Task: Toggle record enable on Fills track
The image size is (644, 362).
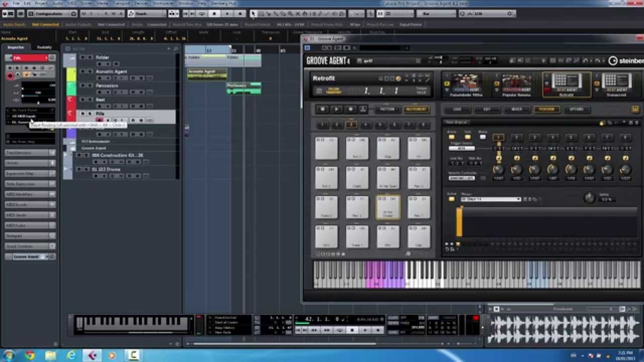Action: click(x=99, y=120)
